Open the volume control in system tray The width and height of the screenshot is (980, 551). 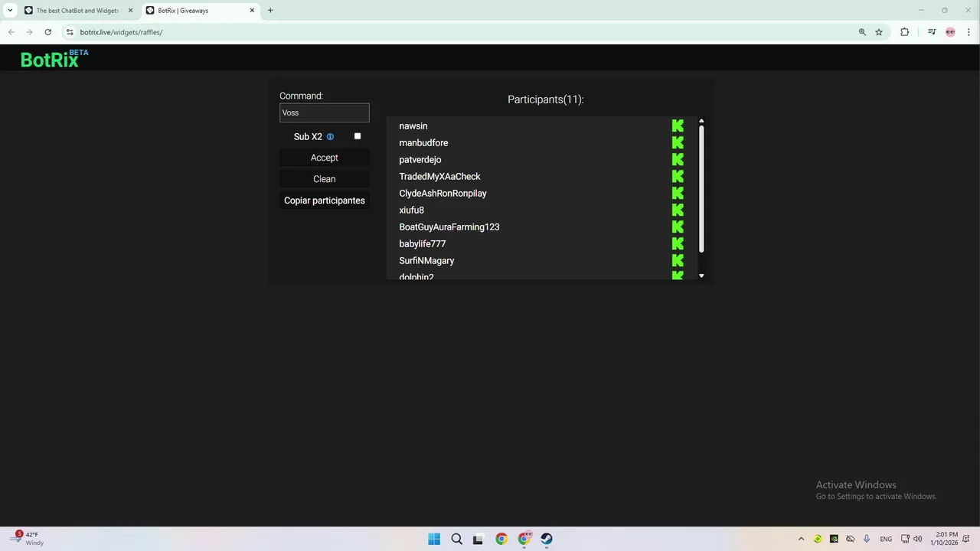point(917,539)
